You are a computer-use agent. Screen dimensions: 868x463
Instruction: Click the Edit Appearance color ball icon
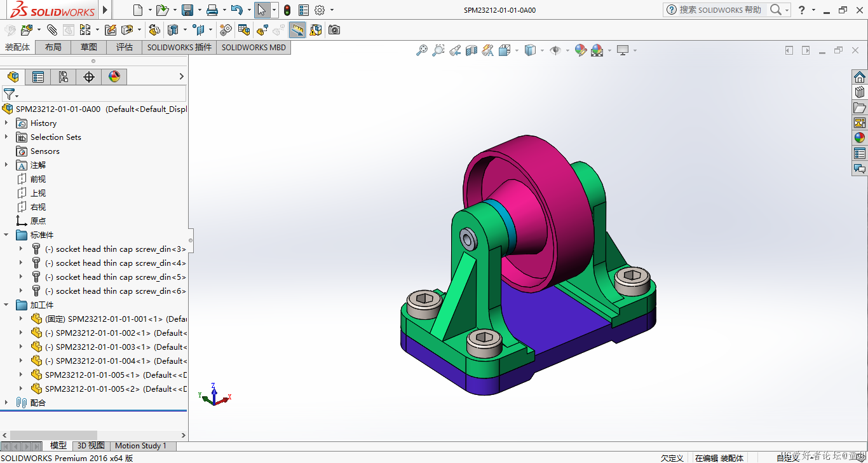coord(580,50)
